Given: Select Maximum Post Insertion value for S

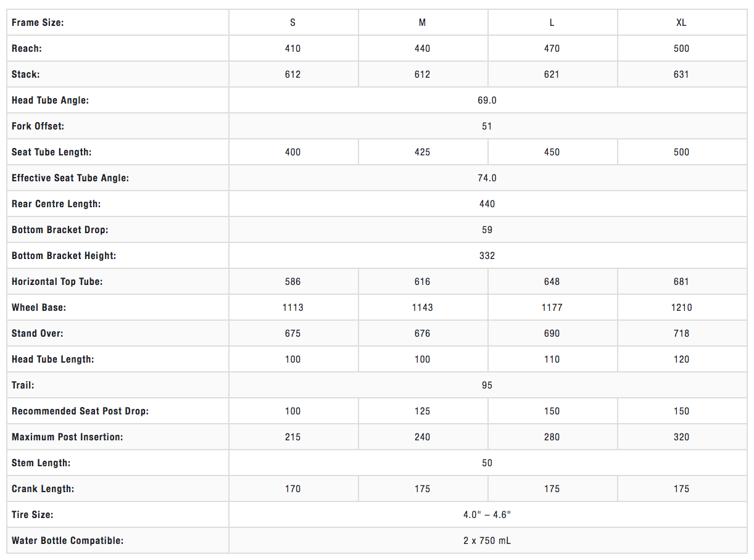Looking at the screenshot, I should click(x=292, y=437).
